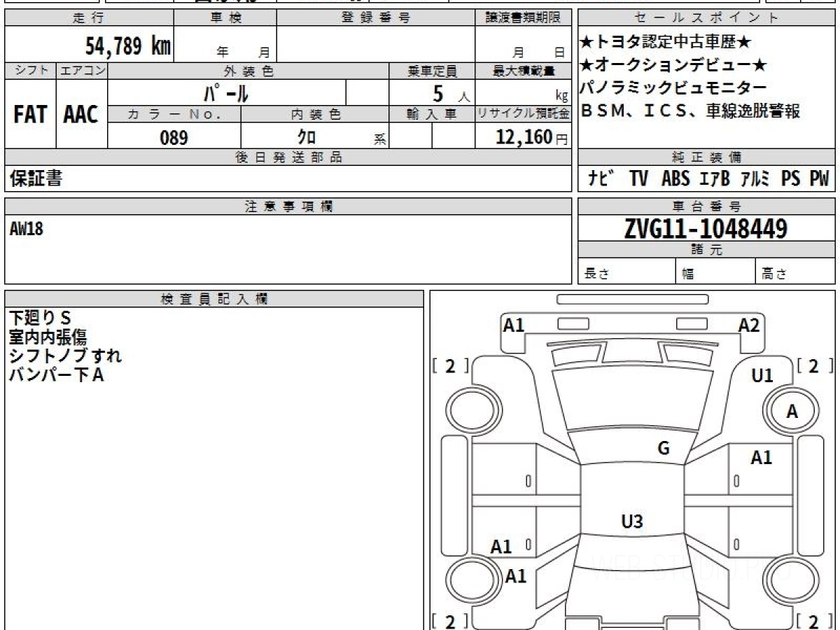Click the 車検 header cell
This screenshot has height=630, width=840.
pyautogui.click(x=225, y=18)
